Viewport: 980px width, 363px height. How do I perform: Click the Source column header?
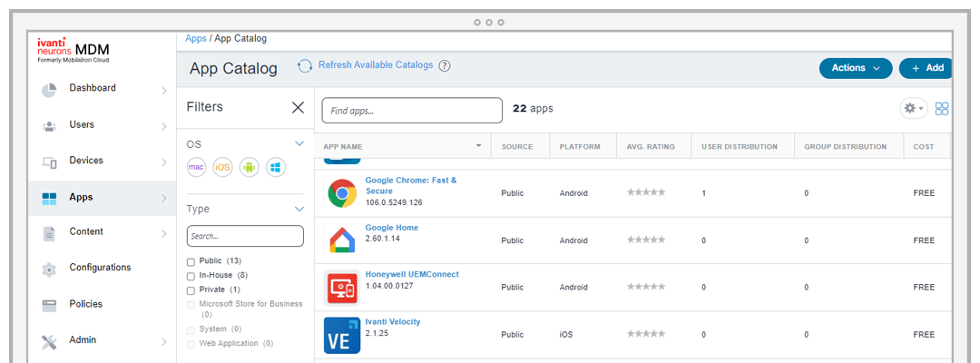click(x=517, y=147)
